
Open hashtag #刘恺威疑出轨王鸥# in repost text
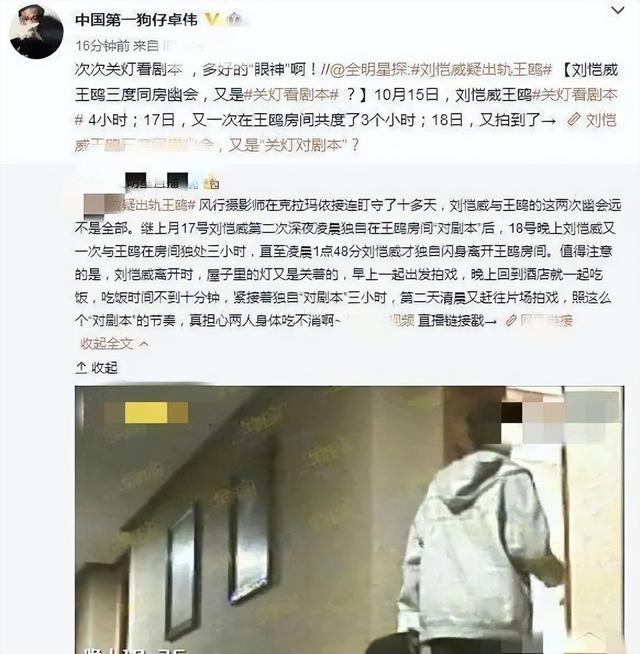coord(482,70)
